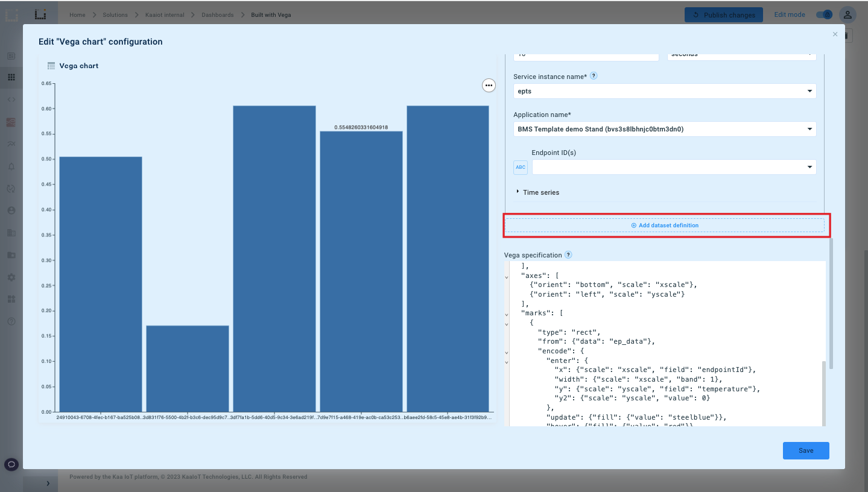Click the configuration panel's outer scrollbar
Screen dimensions: 868x492
pyautogui.click(x=831, y=303)
